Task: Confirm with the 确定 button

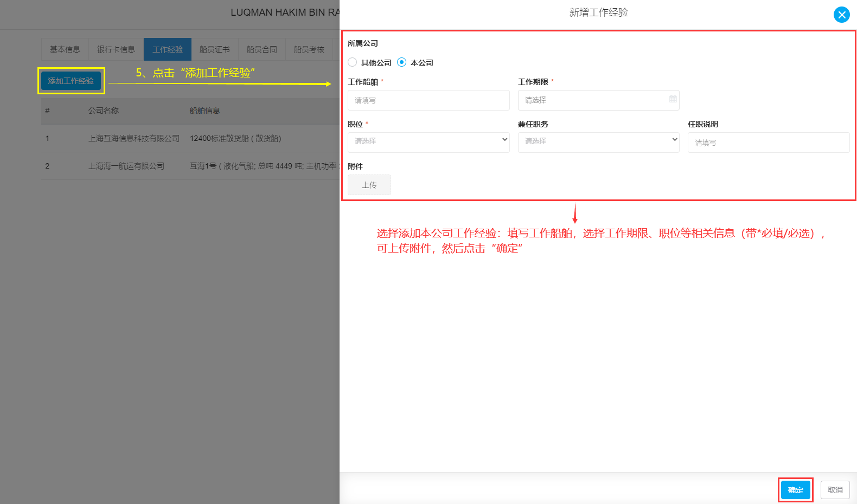Action: click(x=796, y=490)
